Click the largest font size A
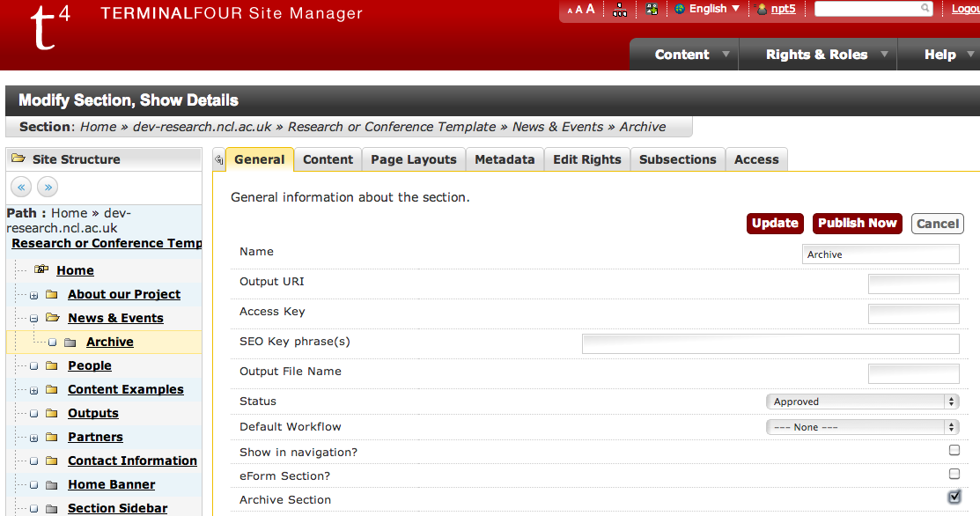Viewport: 980px width, 516px height. [590, 9]
